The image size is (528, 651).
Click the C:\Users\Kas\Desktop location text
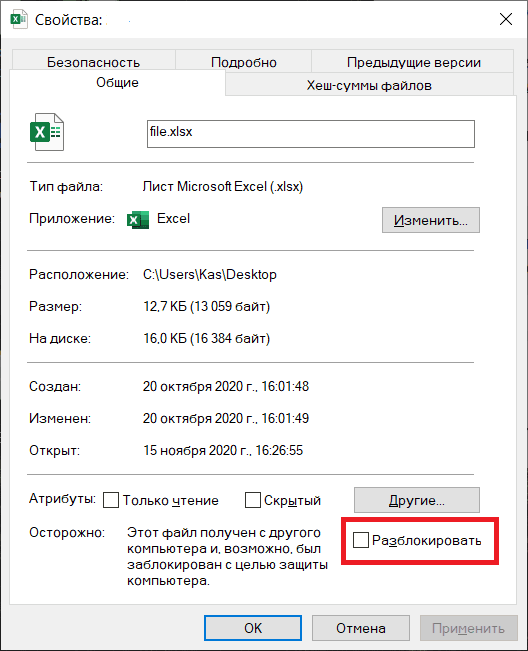[210, 274]
